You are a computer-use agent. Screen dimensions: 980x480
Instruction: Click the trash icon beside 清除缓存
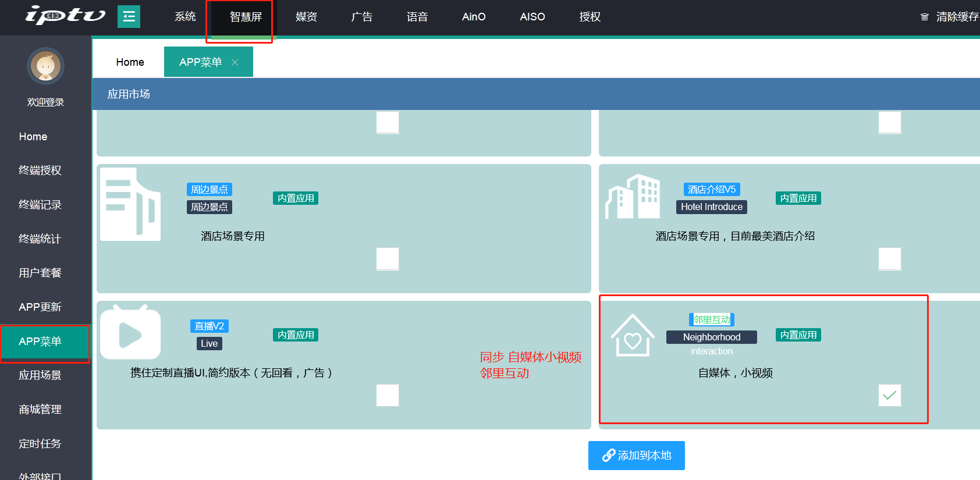click(x=924, y=17)
